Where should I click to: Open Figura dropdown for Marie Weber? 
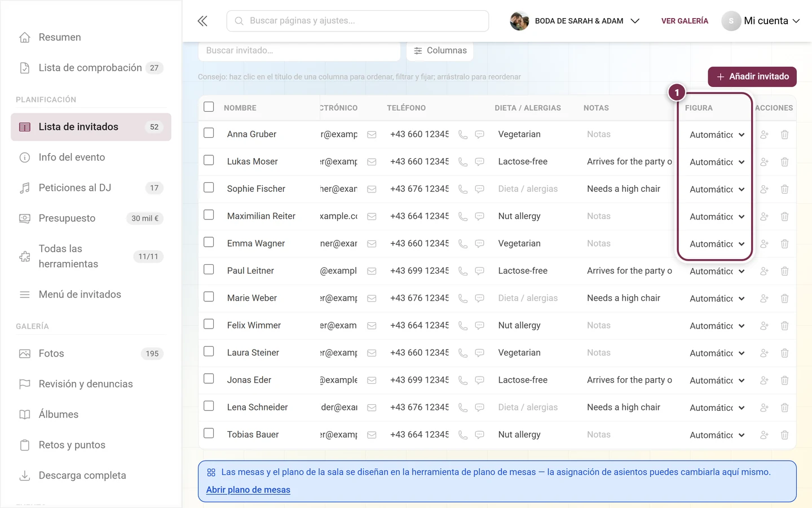click(716, 299)
